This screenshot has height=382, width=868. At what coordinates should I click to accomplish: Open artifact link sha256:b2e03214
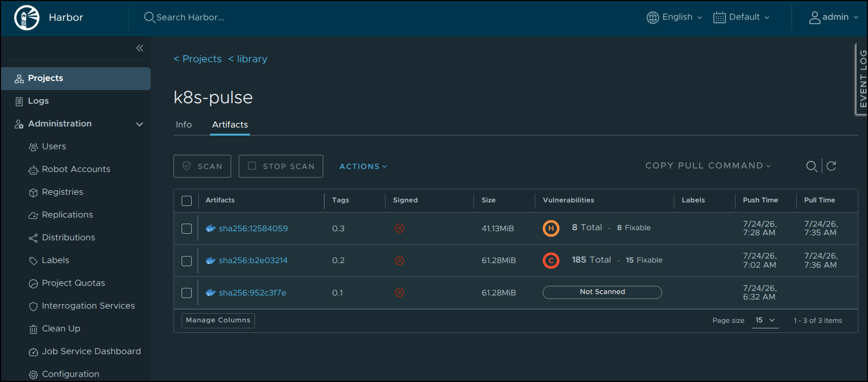point(253,261)
